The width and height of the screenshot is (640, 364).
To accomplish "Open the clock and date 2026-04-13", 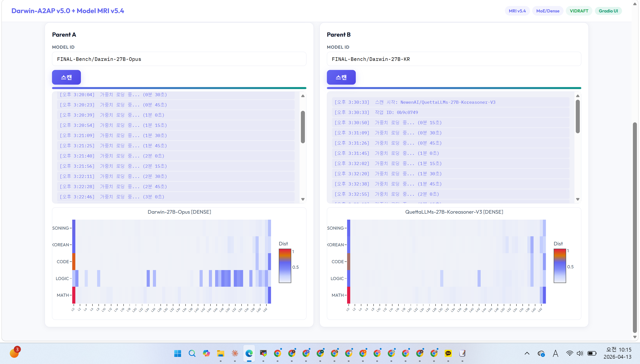I will [618, 353].
